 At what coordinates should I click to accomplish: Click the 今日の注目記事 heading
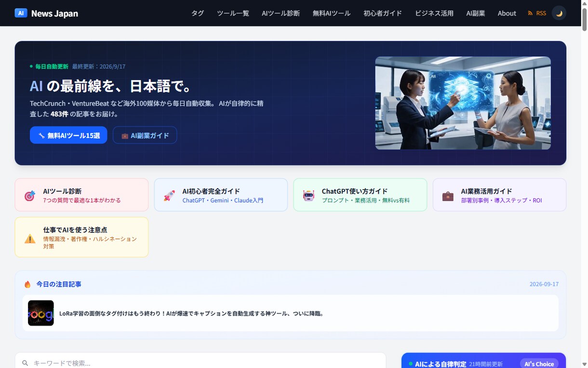(x=59, y=284)
